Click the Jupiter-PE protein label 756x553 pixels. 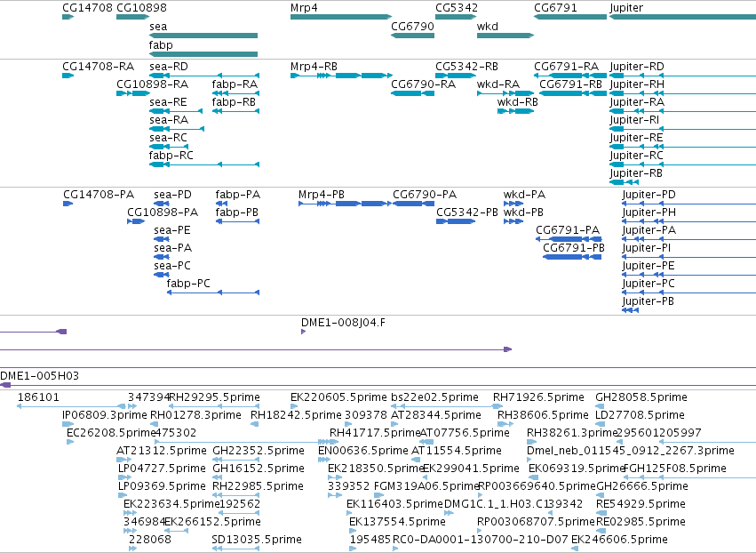coord(649,266)
